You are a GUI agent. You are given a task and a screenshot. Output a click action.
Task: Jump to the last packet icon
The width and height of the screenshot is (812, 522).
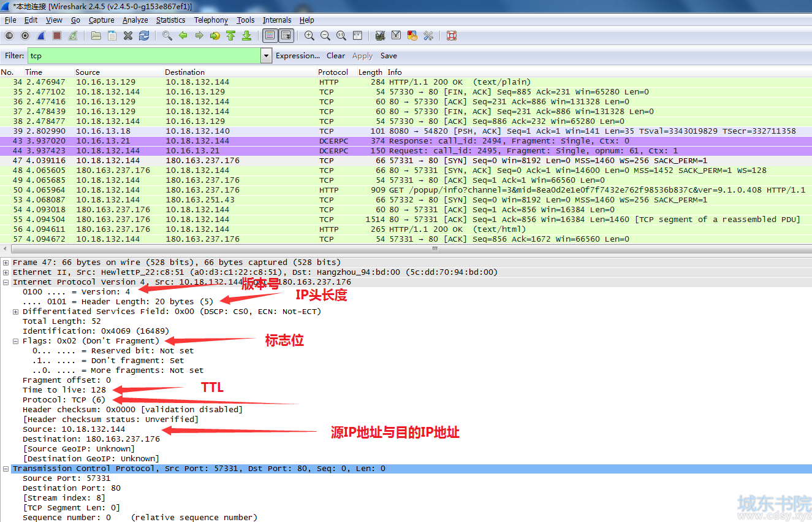click(x=246, y=36)
